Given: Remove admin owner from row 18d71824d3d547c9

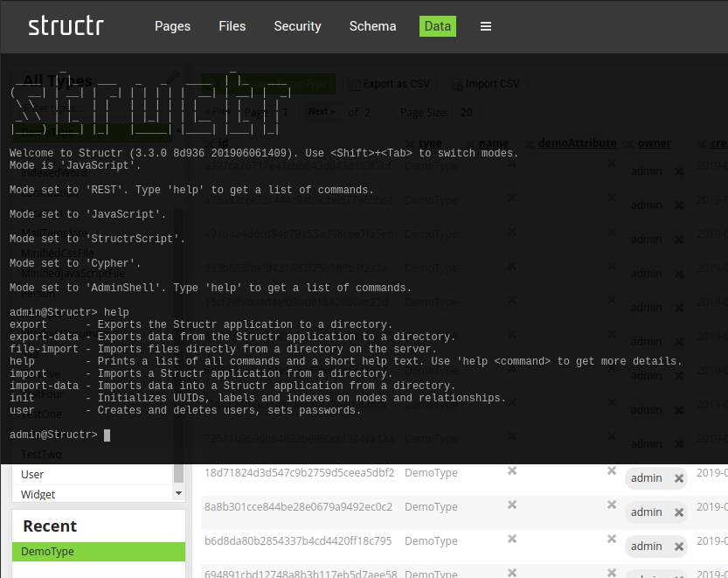Looking at the screenshot, I should [679, 478].
